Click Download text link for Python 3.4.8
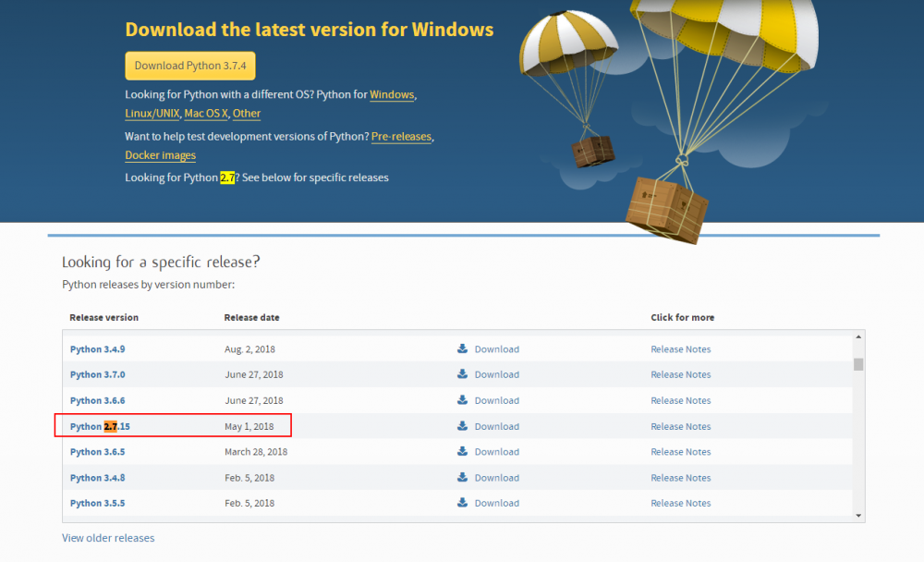The width and height of the screenshot is (924, 562). (497, 478)
